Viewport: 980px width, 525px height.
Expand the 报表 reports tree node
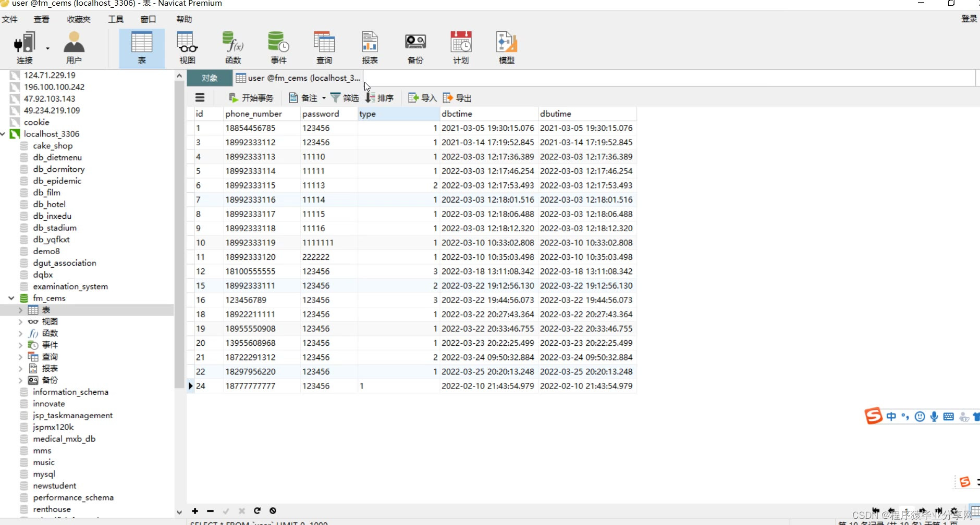(20, 368)
